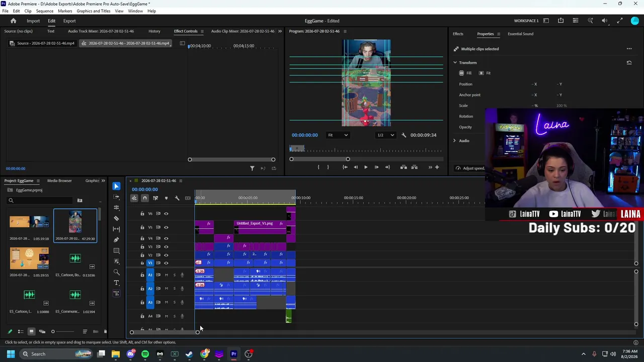Toggle visibility of track V5
644x362 pixels.
[x=166, y=227]
